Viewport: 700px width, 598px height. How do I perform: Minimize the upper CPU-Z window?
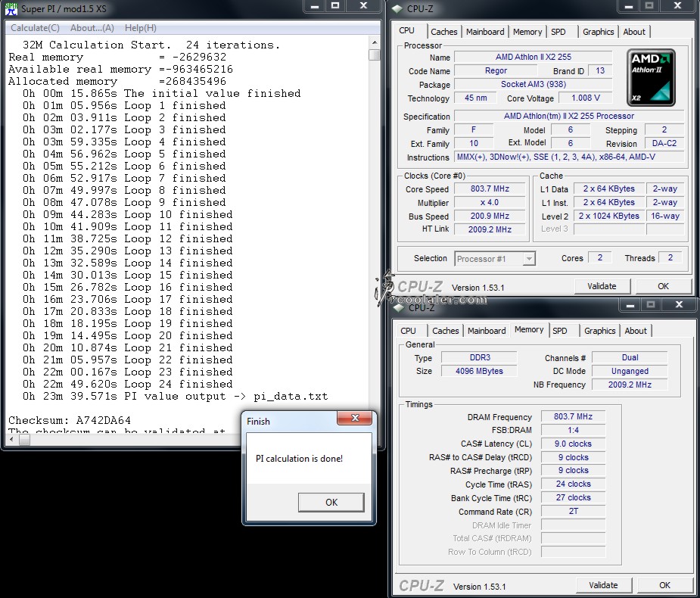pyautogui.click(x=629, y=6)
